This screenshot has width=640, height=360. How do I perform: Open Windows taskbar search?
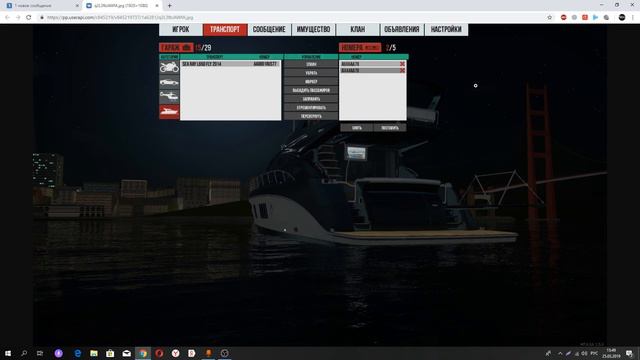24,353
